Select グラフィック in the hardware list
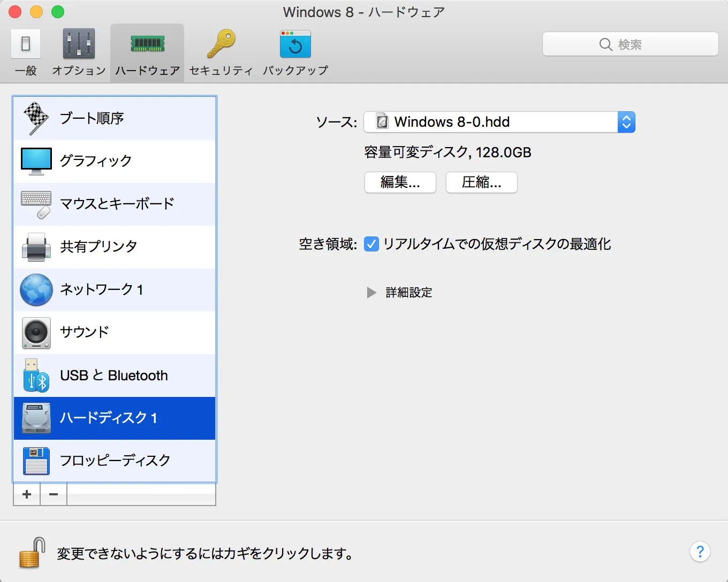The image size is (728, 582). pos(115,161)
